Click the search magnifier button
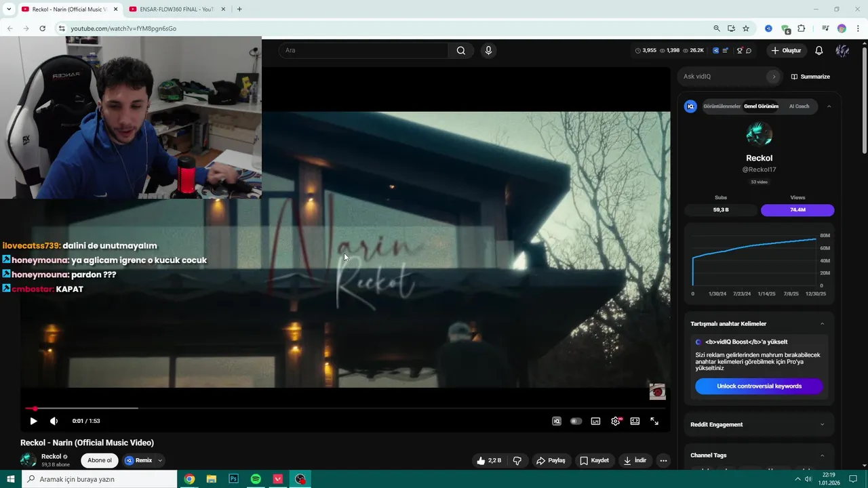The width and height of the screenshot is (868, 488). point(461,50)
